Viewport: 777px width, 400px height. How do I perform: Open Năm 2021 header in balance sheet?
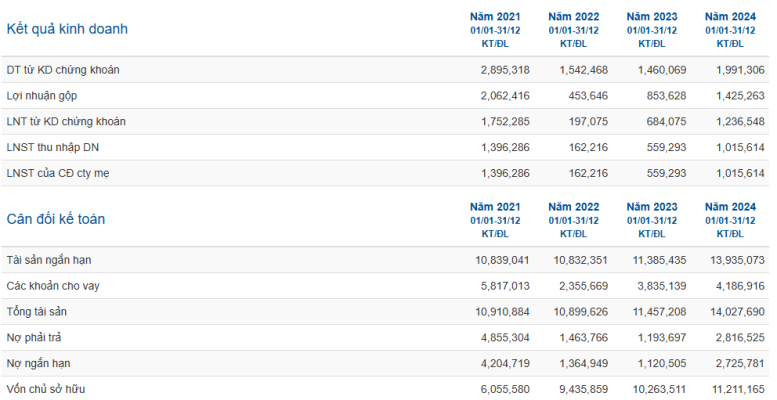[495, 220]
